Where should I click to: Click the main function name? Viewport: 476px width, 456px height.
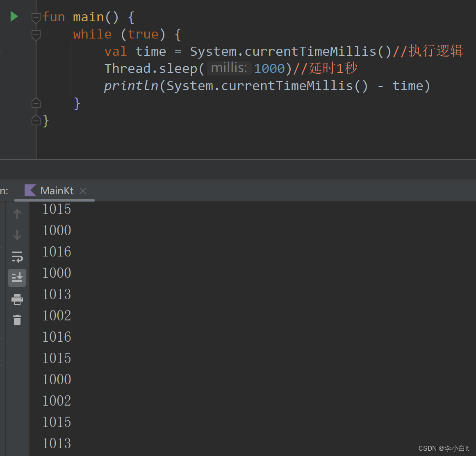tap(88, 17)
